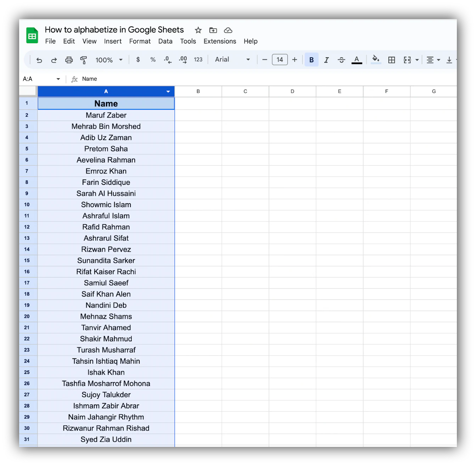
Task: Open the Borders tool
Action: point(392,60)
